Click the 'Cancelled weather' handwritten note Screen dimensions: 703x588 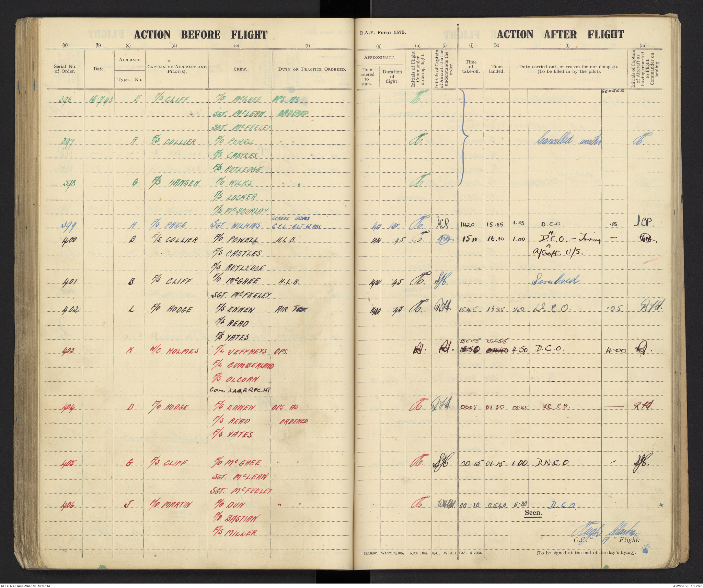click(568, 139)
